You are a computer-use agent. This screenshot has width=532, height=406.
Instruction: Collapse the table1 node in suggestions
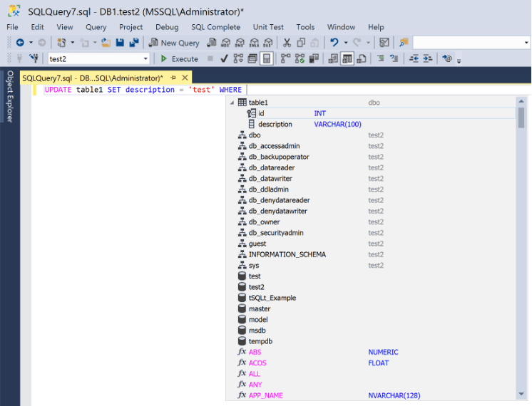(232, 103)
